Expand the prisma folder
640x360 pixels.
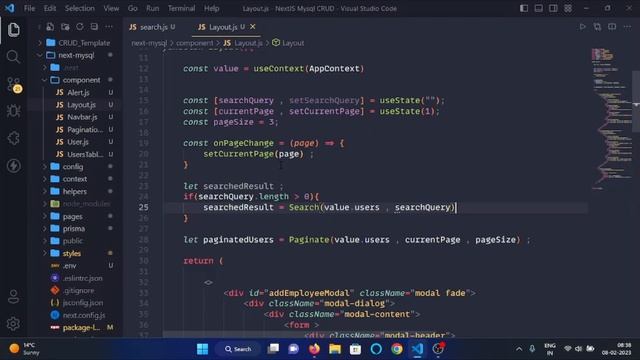[74, 229]
